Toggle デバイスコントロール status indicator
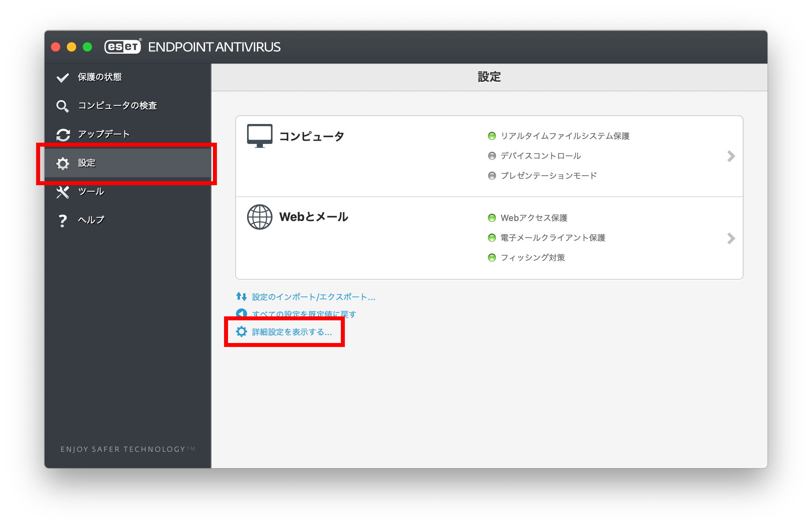The height and width of the screenshot is (527, 812). coord(492,156)
